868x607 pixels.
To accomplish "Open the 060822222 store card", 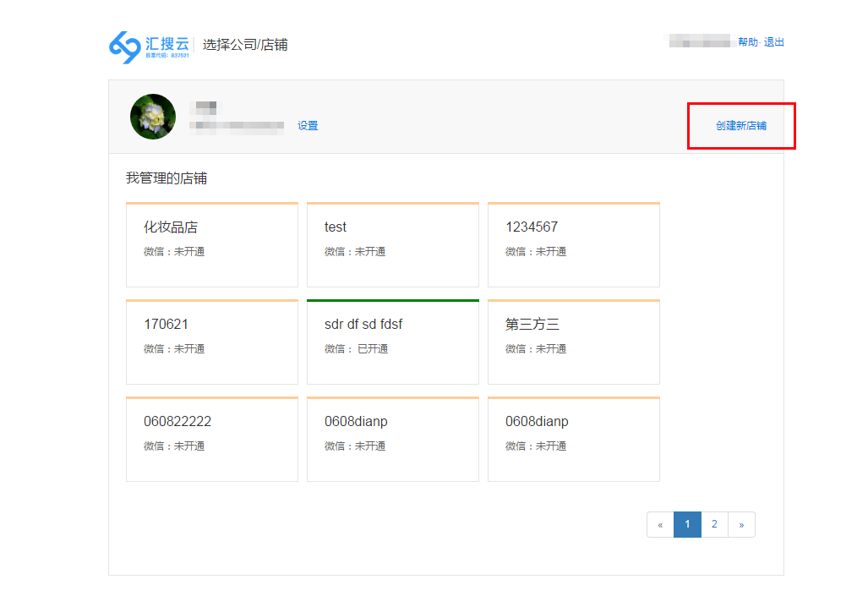I will [x=212, y=440].
